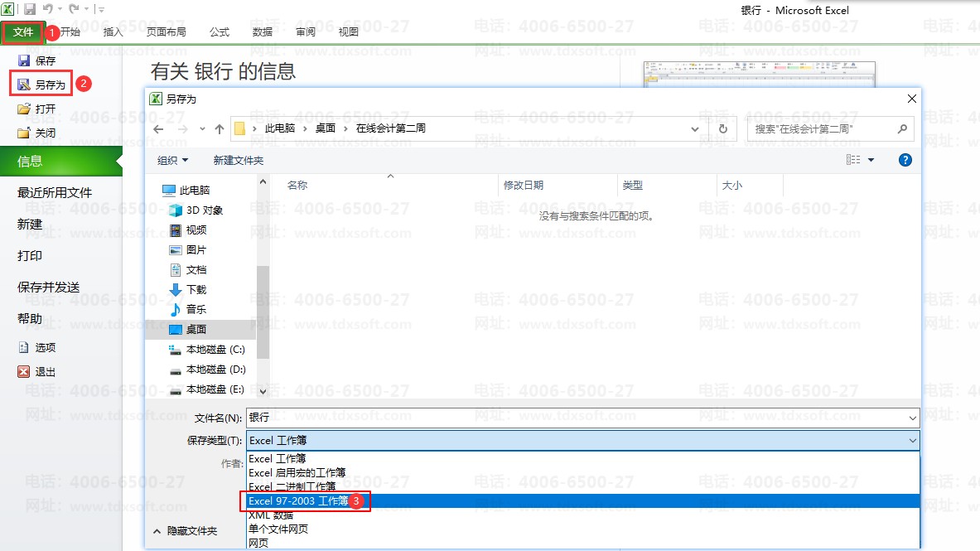The width and height of the screenshot is (980, 551).
Task: Switch to the 页面布局 ribbon tab
Action: [x=166, y=32]
